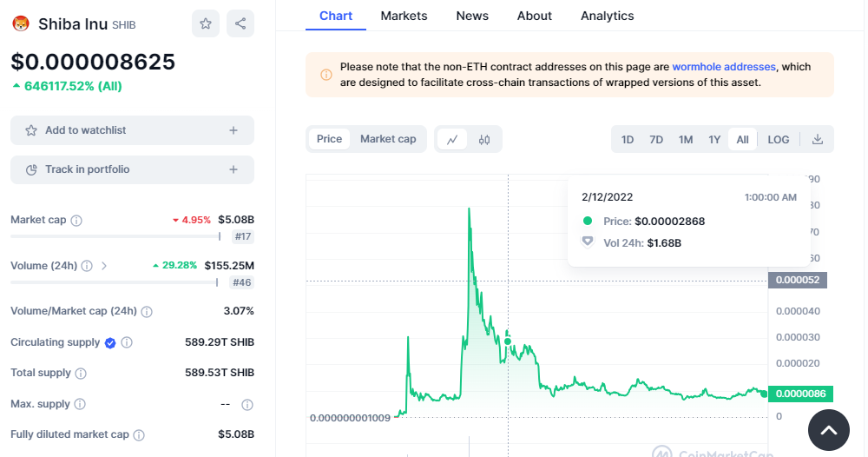This screenshot has height=457, width=868.
Task: Click the plus icon on Add to watchlist
Action: tap(233, 130)
